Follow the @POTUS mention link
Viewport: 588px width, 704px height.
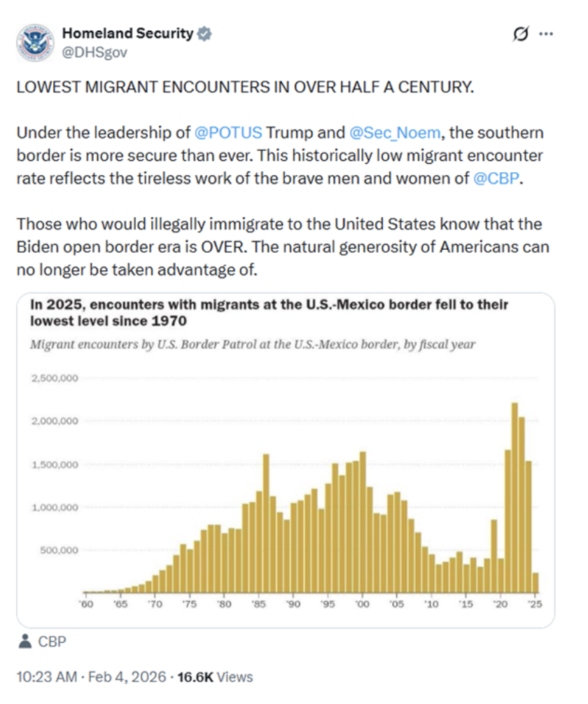pyautogui.click(x=227, y=133)
